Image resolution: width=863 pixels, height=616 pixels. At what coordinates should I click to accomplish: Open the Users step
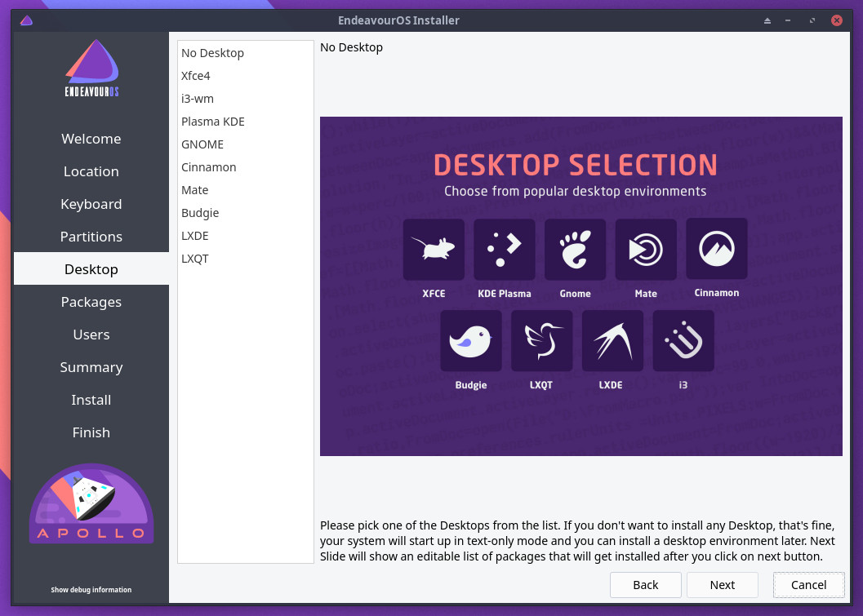[91, 335]
